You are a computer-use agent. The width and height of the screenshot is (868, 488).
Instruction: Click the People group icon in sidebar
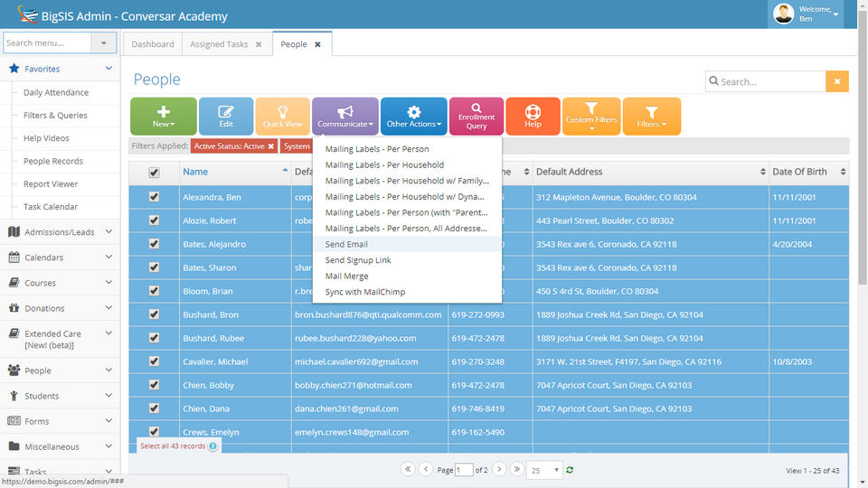tap(14, 370)
